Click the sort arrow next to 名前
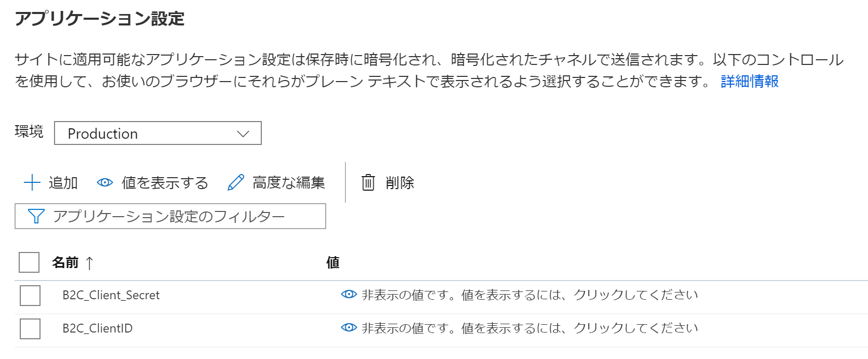Image resolution: width=868 pixels, height=359 pixels. [89, 263]
